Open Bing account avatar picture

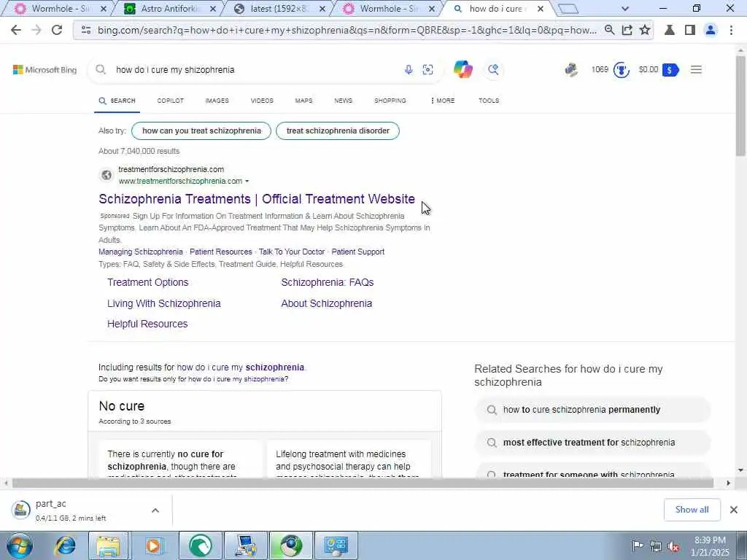(x=571, y=70)
